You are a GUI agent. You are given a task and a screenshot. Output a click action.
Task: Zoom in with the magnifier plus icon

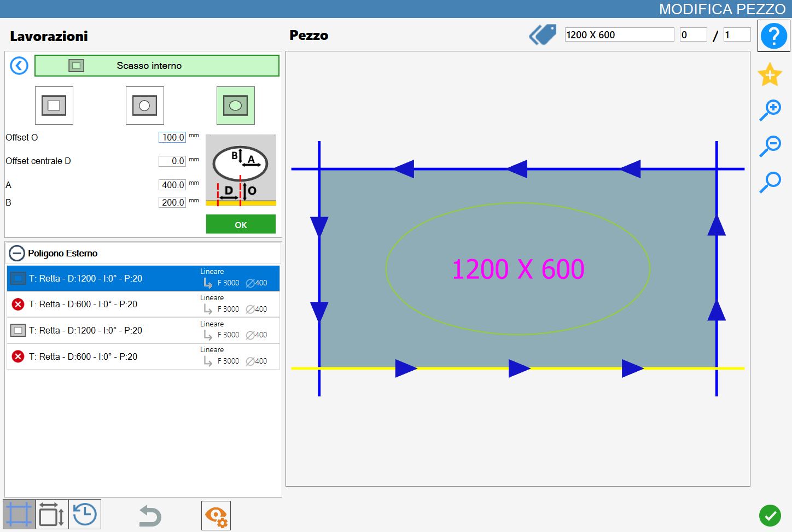click(770, 110)
